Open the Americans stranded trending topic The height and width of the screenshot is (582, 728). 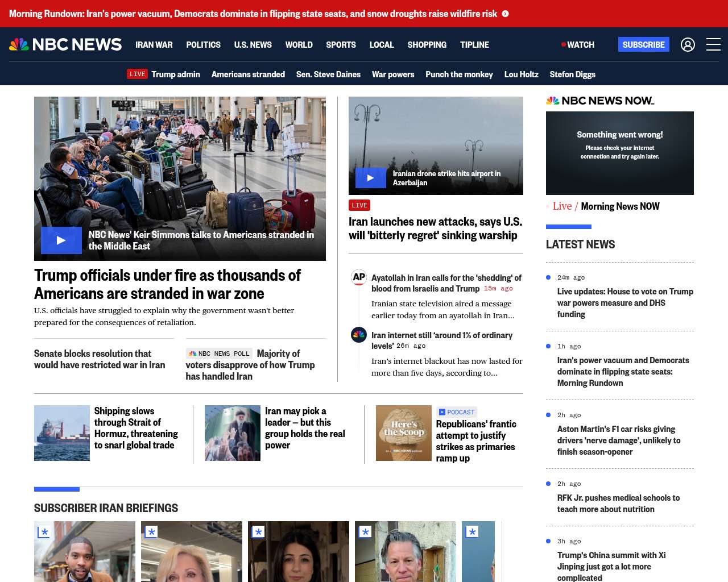tap(248, 74)
